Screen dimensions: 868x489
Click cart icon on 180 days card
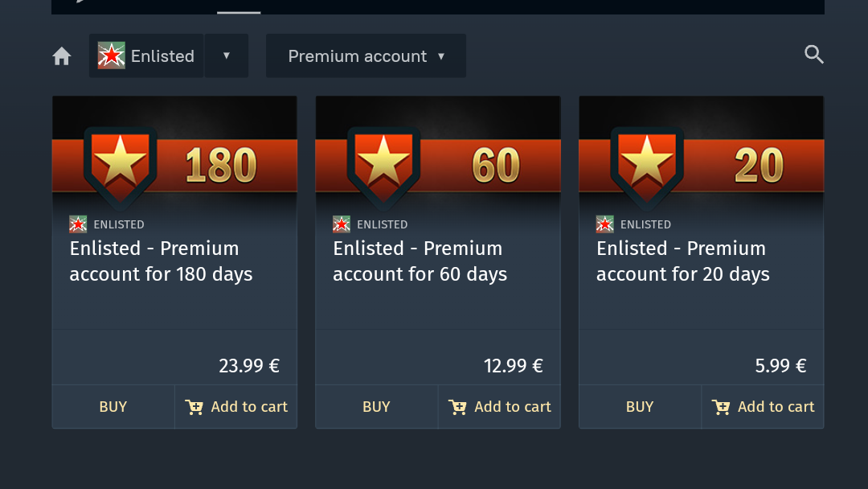point(194,407)
